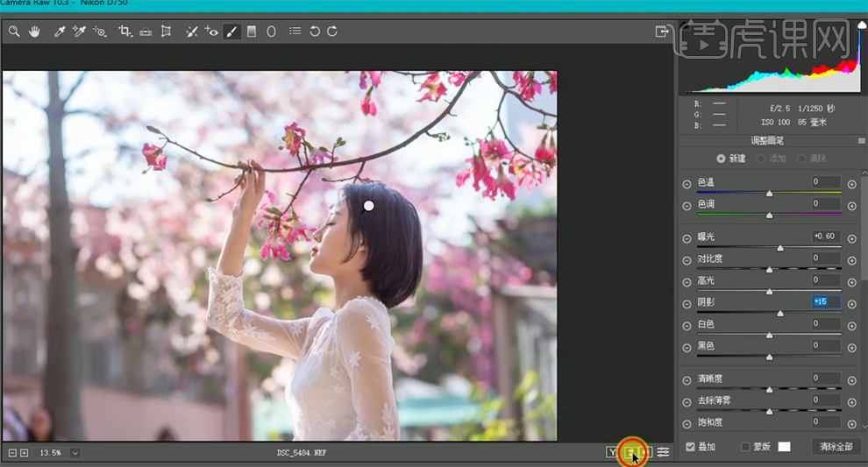
Task: Click the before/after Y view button
Action: pos(612,452)
